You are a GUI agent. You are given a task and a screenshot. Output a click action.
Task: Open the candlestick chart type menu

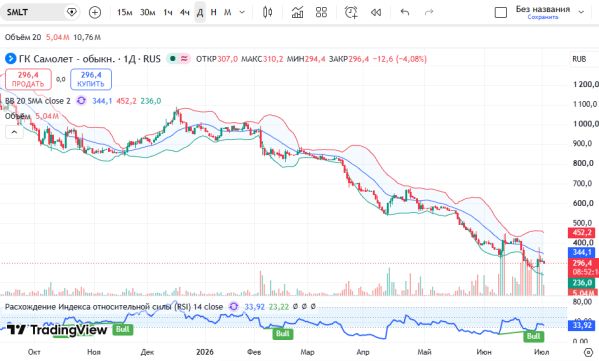pyautogui.click(x=268, y=12)
